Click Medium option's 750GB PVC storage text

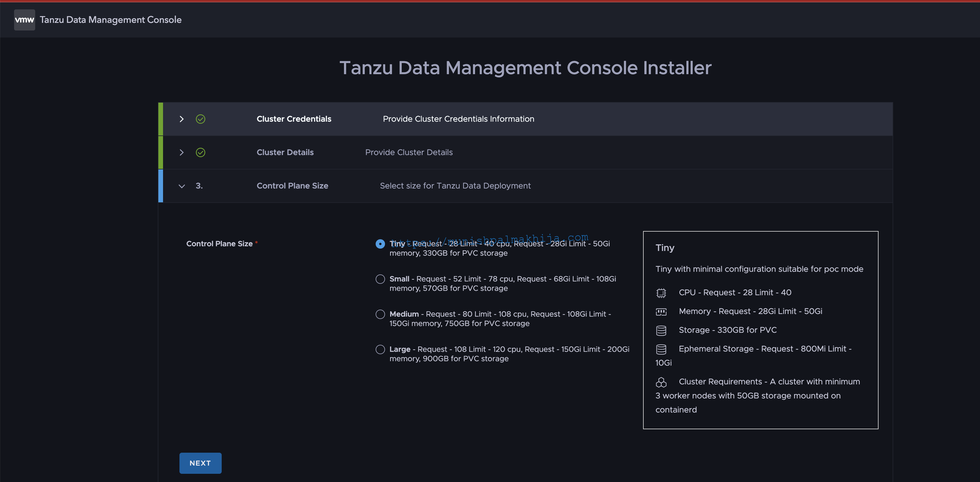coord(487,324)
